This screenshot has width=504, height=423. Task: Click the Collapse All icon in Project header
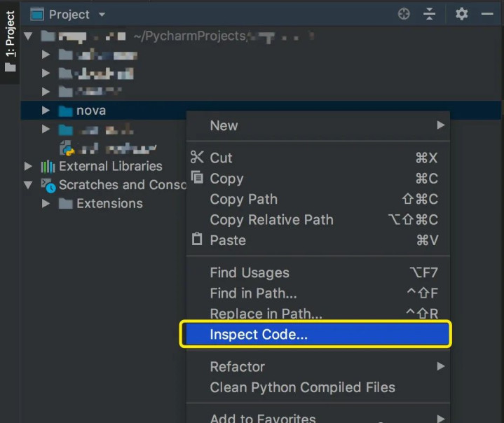[x=429, y=14]
